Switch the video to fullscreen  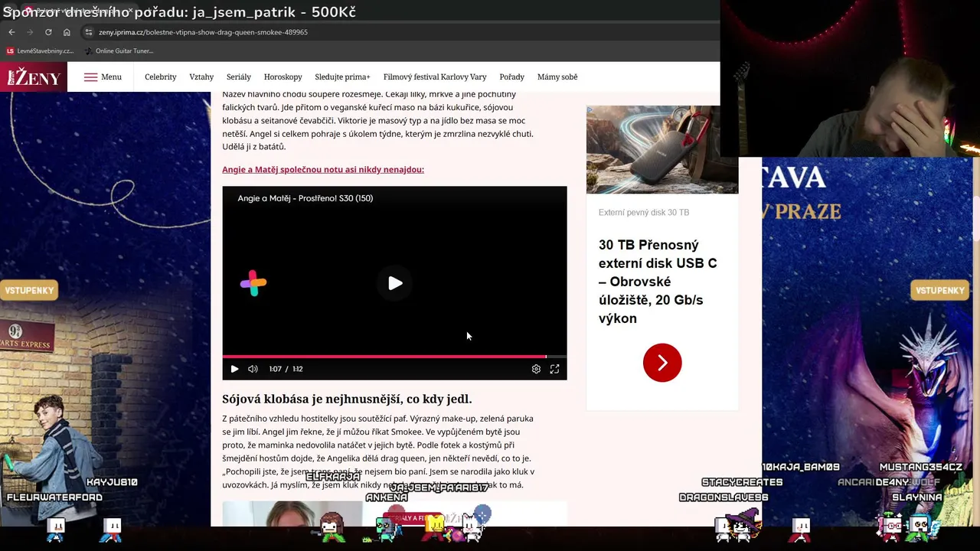554,369
